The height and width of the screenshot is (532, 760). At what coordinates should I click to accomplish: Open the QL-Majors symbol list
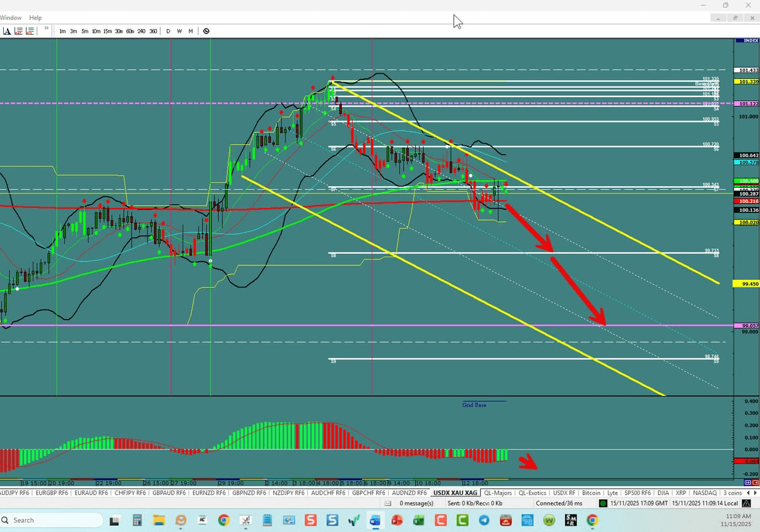(498, 493)
